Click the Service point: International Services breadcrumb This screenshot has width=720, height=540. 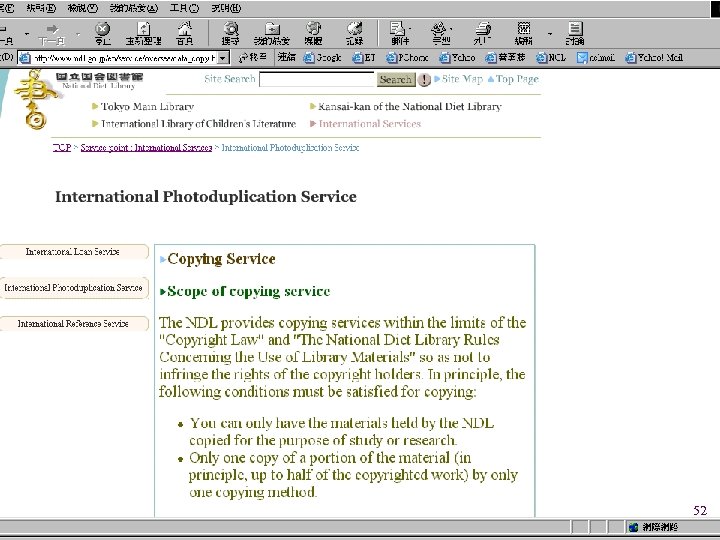146,147
